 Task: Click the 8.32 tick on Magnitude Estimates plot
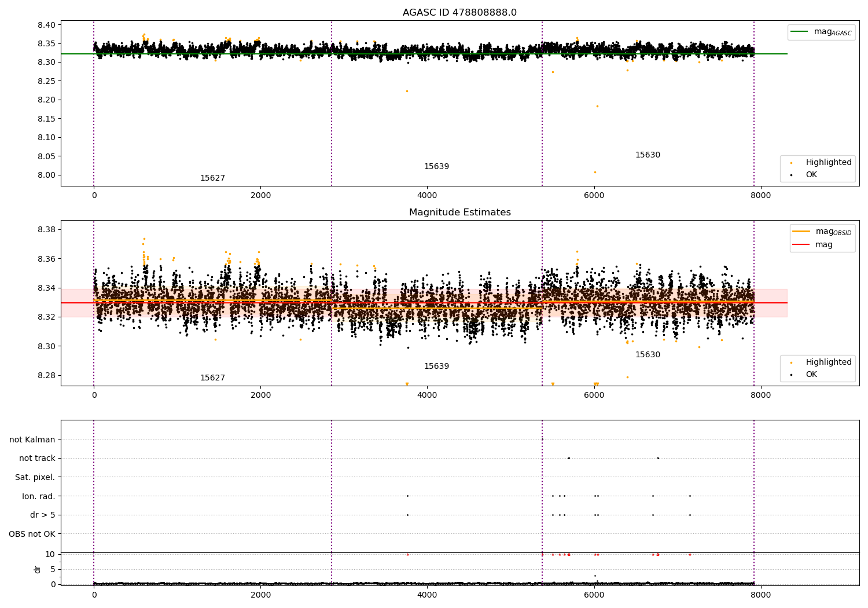tap(46, 317)
